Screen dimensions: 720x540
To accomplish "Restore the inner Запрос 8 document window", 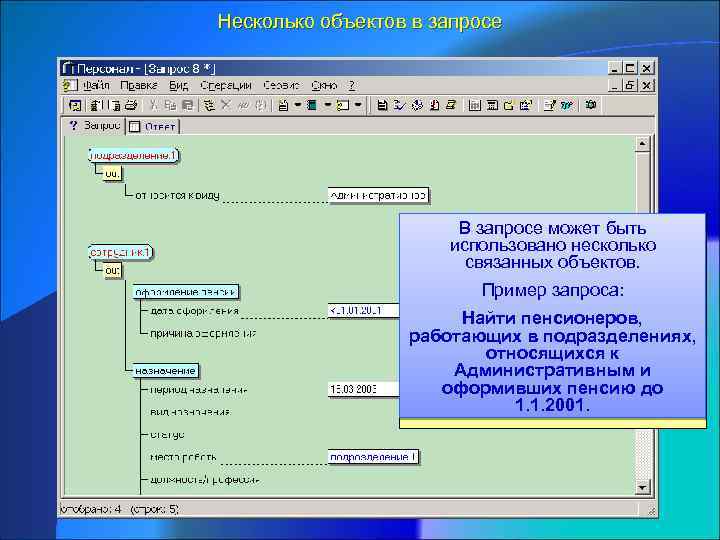I will point(630,85).
